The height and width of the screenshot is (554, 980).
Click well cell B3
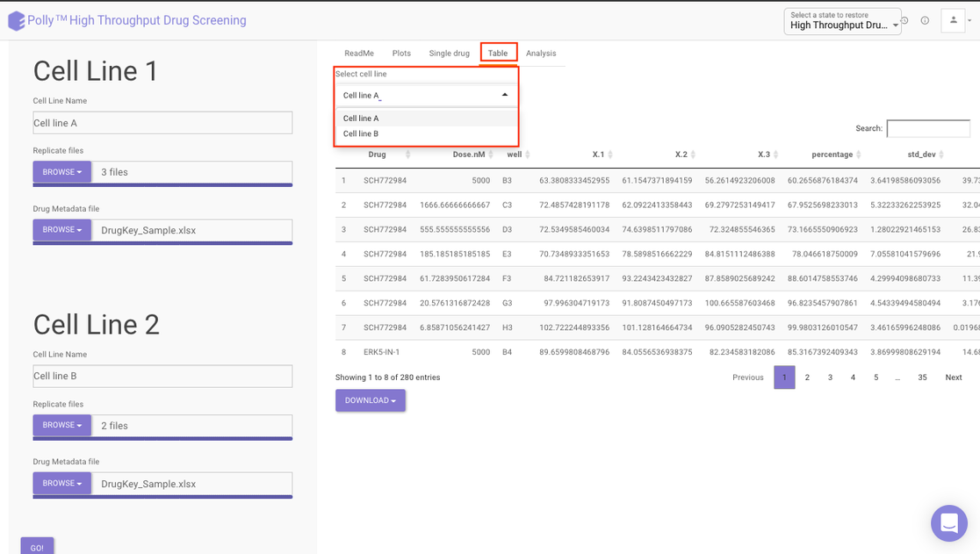[507, 181]
